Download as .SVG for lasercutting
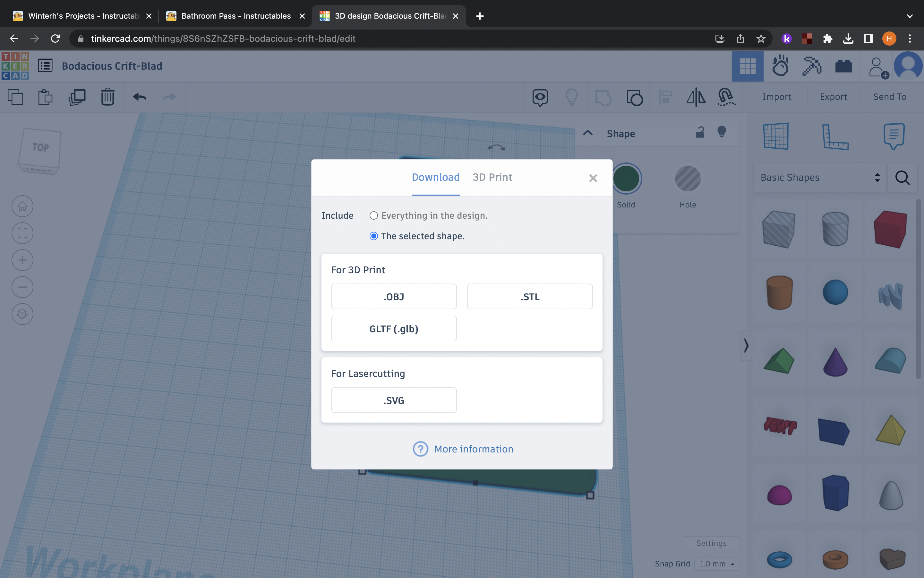 pos(394,401)
